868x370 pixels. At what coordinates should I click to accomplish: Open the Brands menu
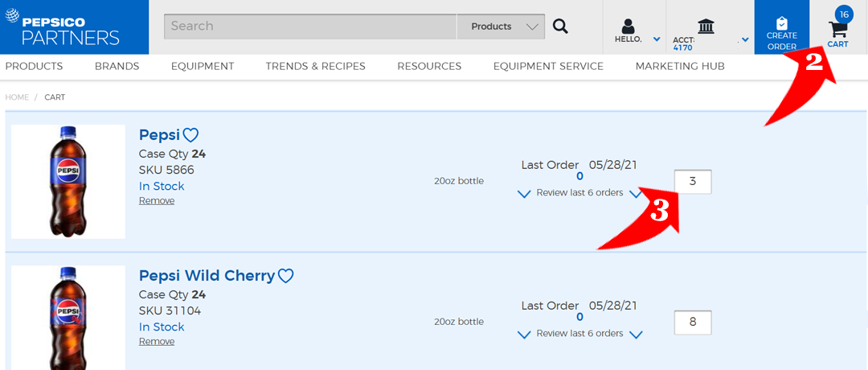pyautogui.click(x=117, y=66)
